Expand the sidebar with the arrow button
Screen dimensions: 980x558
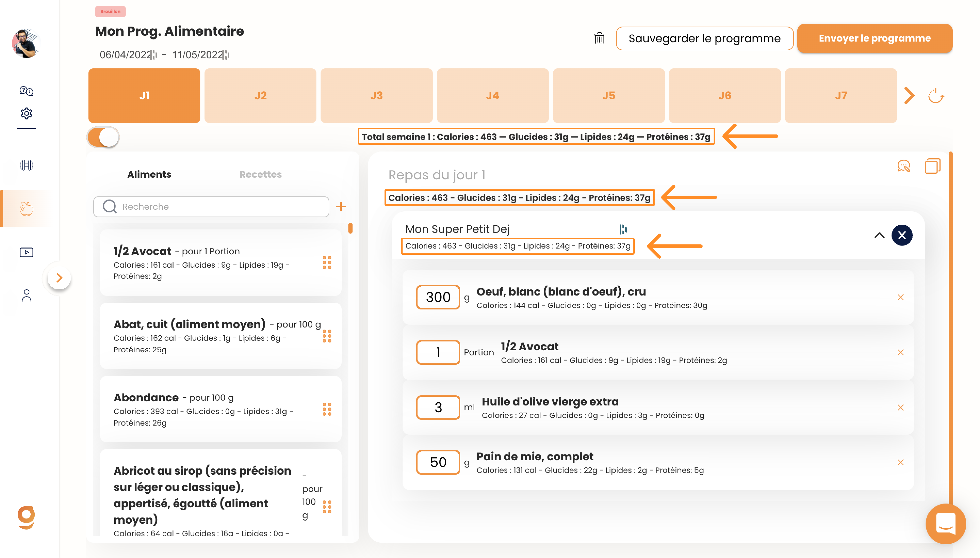(59, 278)
